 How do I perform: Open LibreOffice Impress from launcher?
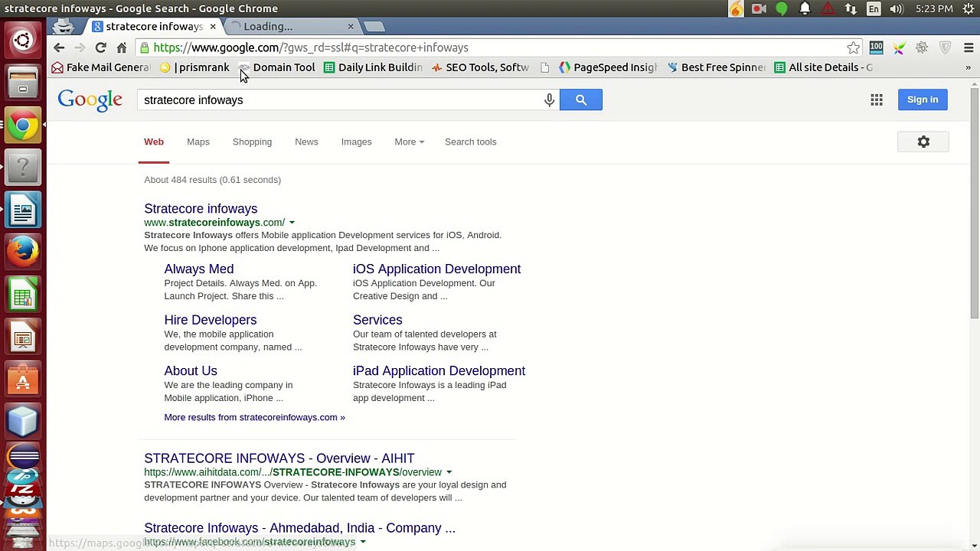click(x=23, y=337)
